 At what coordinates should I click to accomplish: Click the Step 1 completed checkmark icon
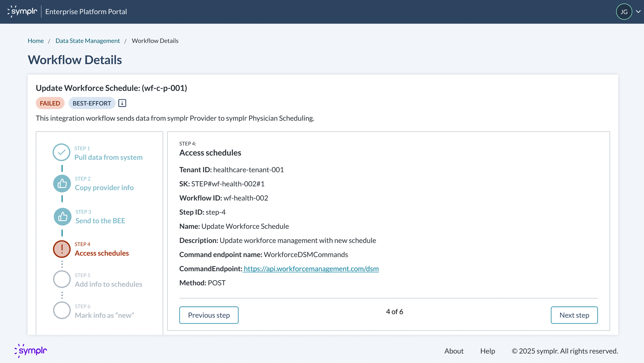(62, 152)
